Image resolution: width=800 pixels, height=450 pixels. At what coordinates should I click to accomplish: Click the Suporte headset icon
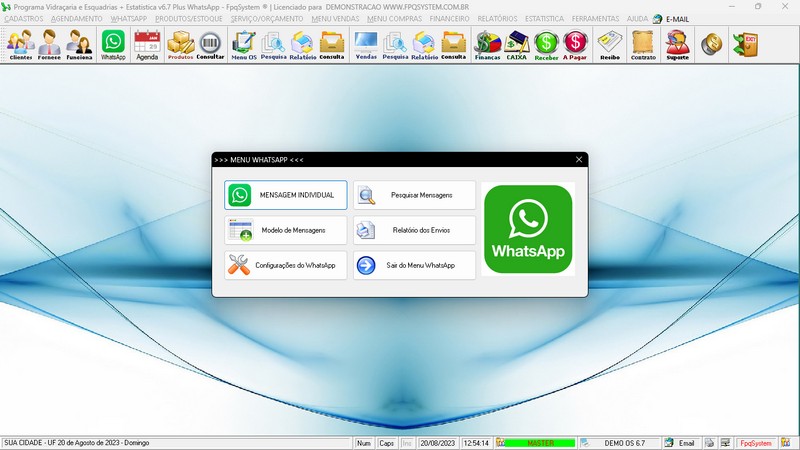tap(678, 45)
